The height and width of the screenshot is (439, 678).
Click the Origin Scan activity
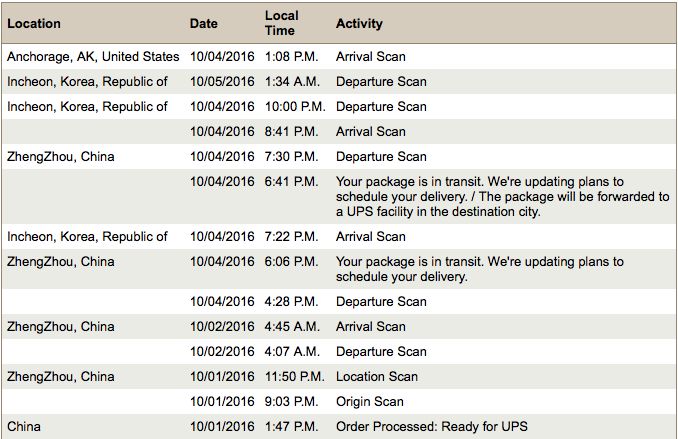click(370, 402)
